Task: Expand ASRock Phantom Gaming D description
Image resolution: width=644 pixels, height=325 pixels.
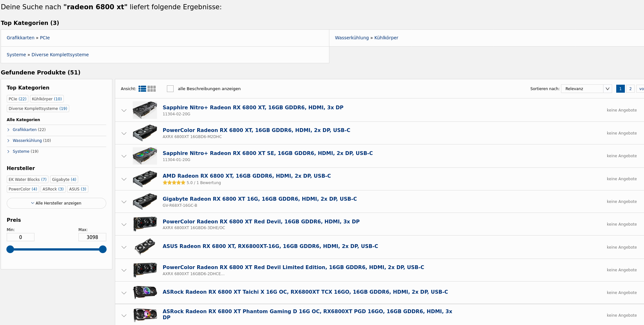Action: click(124, 315)
